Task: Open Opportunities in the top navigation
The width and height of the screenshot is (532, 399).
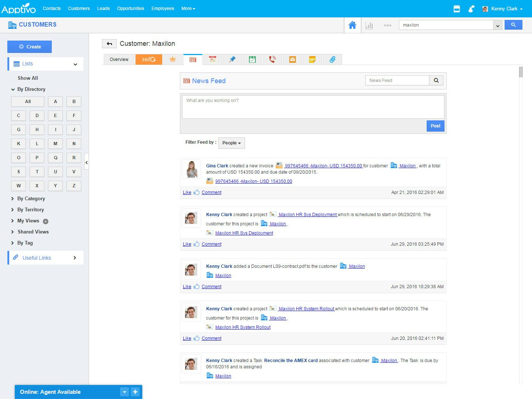Action: click(130, 8)
